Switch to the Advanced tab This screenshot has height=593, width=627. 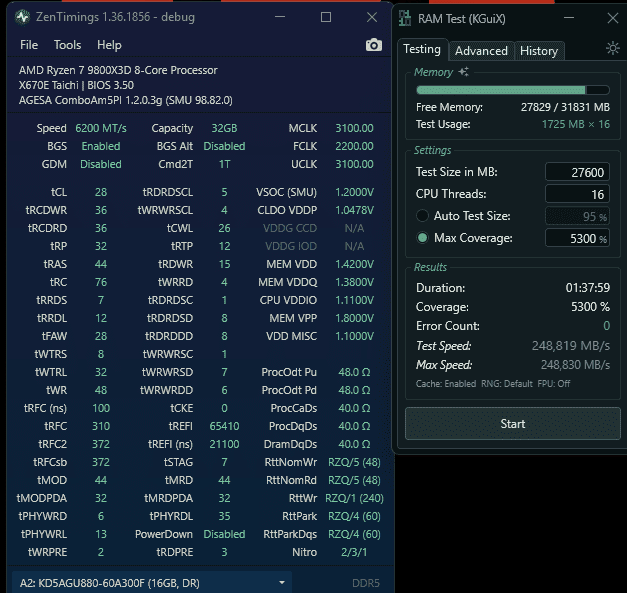tap(481, 51)
